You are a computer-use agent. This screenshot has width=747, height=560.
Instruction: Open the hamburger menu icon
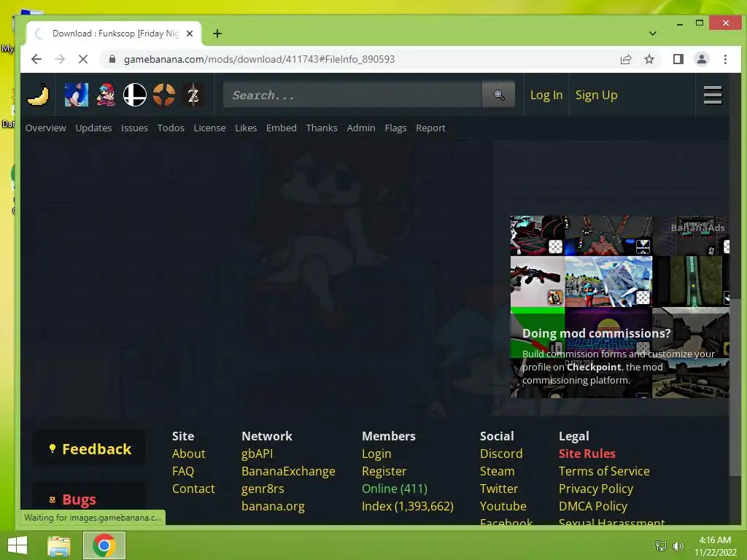(x=713, y=95)
